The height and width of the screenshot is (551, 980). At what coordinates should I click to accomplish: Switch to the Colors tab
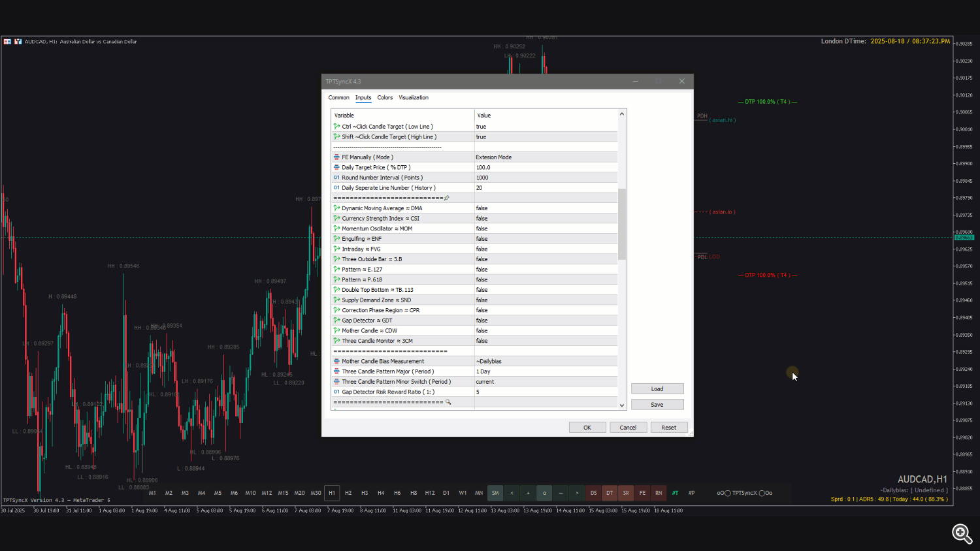coord(385,97)
